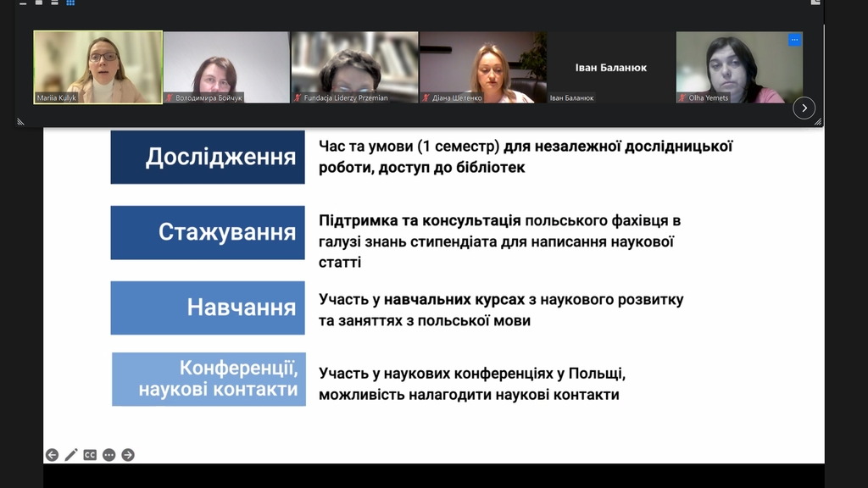
Task: Advance to next slide with right arrow
Action: [x=128, y=455]
